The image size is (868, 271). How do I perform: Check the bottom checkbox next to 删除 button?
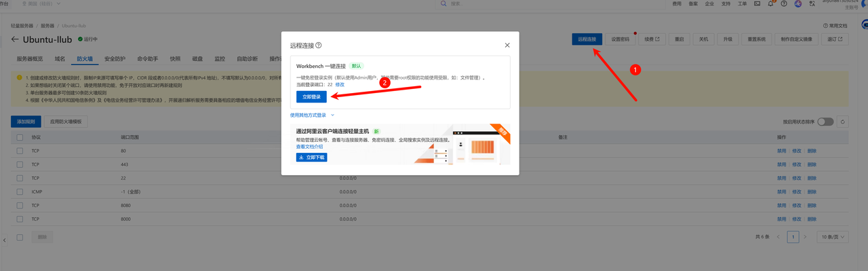pyautogui.click(x=20, y=237)
